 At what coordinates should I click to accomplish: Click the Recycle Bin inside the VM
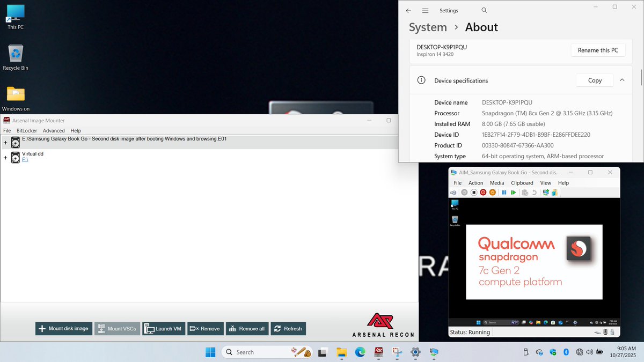455,220
